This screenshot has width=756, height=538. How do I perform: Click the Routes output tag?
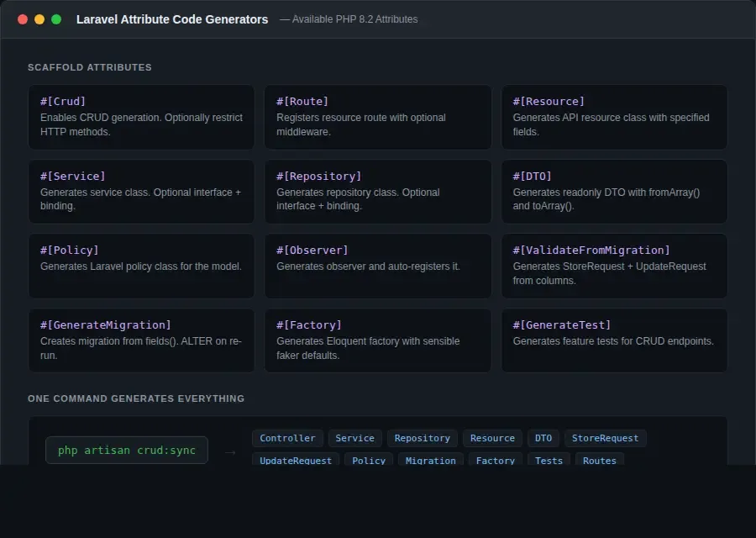tap(599, 459)
